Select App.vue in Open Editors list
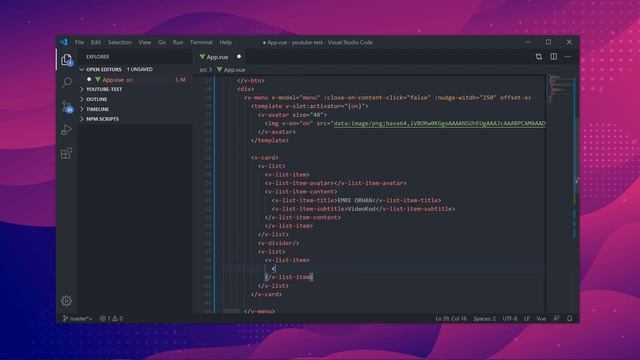The height and width of the screenshot is (360, 640). point(135,80)
